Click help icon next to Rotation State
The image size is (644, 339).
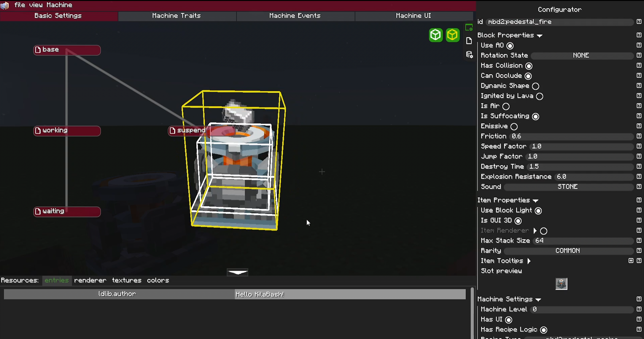tap(639, 55)
